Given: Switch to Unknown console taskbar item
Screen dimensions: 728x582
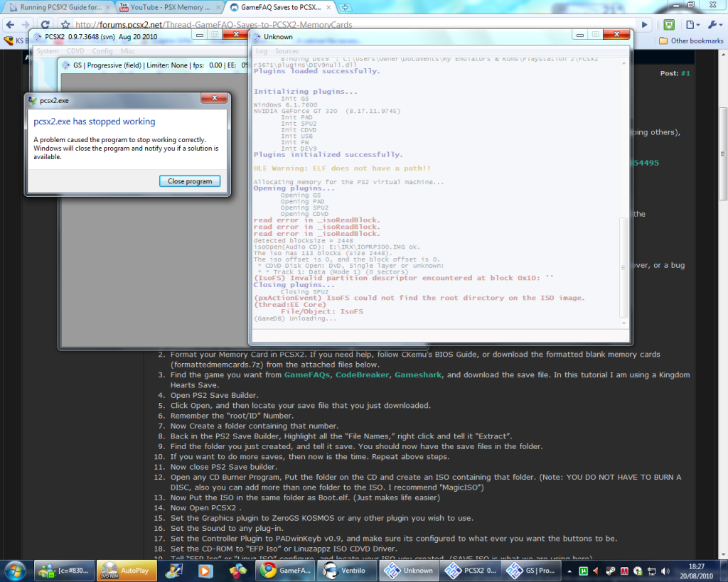Looking at the screenshot, I should point(409,571).
